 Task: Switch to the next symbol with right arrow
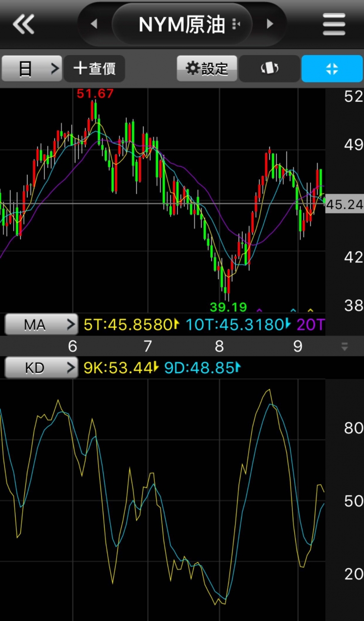coord(270,24)
